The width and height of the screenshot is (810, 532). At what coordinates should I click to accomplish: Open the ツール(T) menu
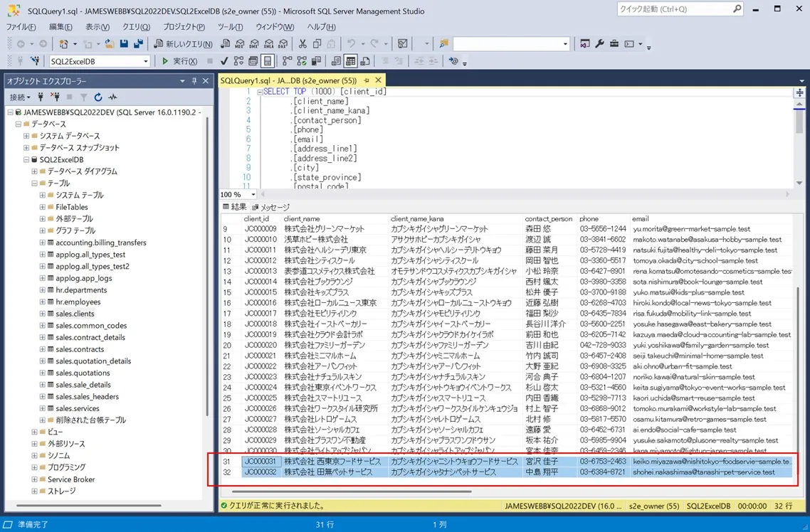(231, 27)
